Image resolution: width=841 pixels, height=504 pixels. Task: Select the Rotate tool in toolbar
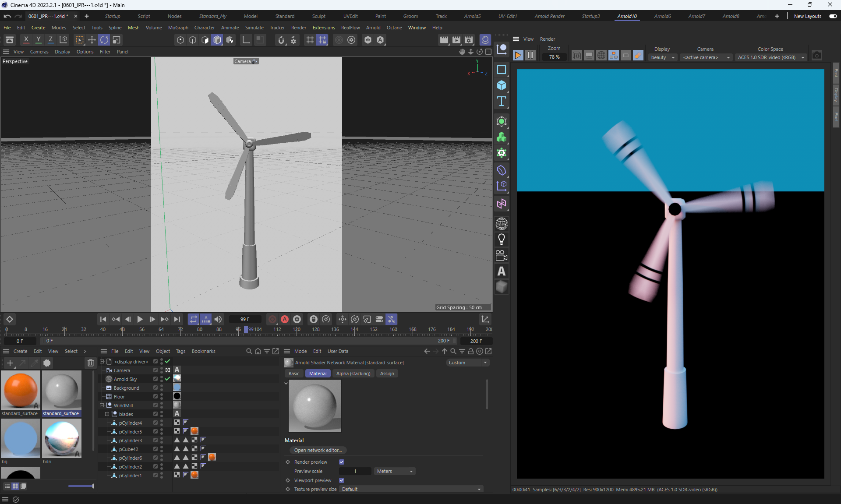pos(104,40)
